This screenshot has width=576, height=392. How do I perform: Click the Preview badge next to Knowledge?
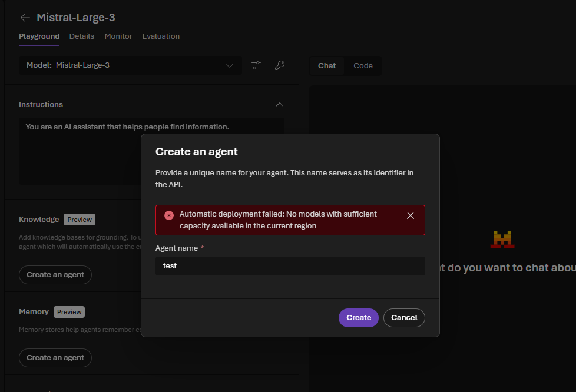point(80,220)
